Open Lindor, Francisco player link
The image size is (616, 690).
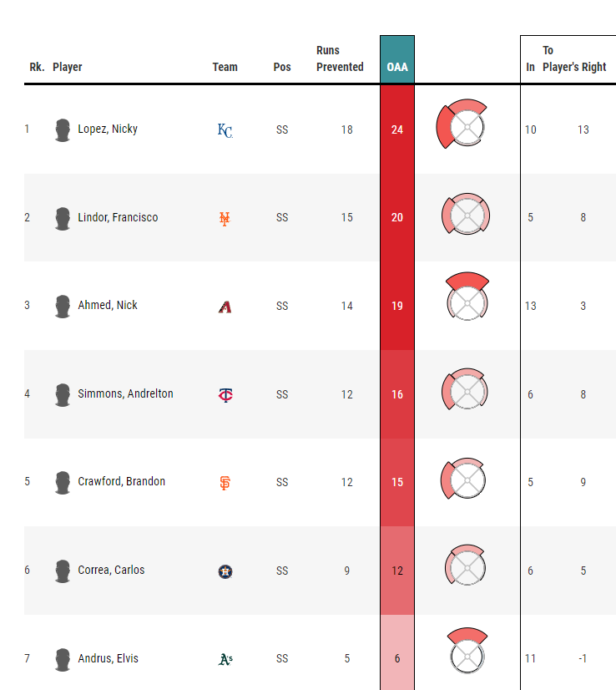coord(118,217)
